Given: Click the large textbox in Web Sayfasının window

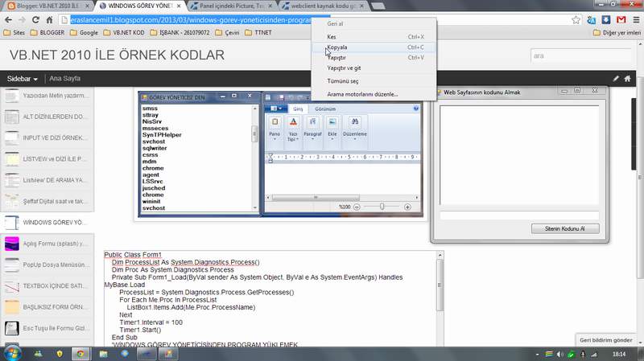Looking at the screenshot, I should (519, 155).
